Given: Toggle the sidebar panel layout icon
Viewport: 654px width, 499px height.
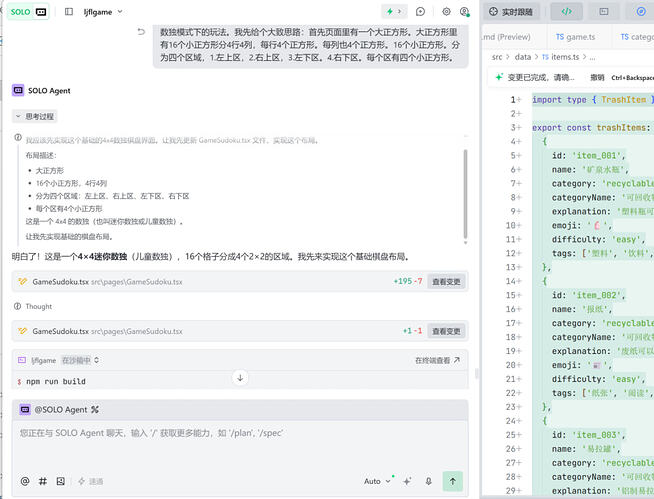Looking at the screenshot, I should point(69,12).
